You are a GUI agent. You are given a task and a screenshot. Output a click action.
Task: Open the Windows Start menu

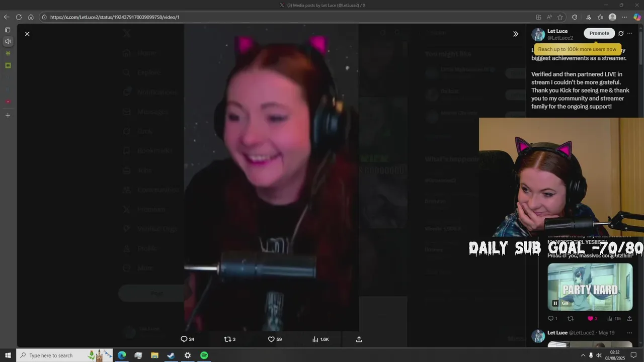(8, 355)
